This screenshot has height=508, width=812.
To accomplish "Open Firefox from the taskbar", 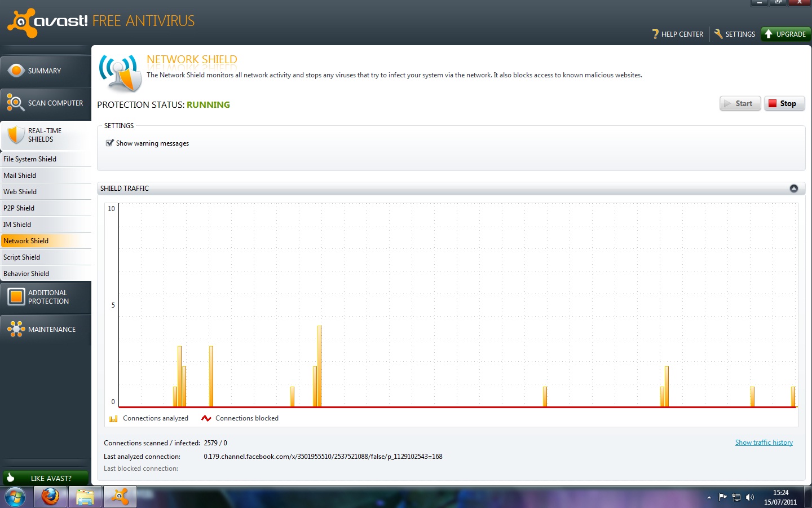I will click(50, 497).
